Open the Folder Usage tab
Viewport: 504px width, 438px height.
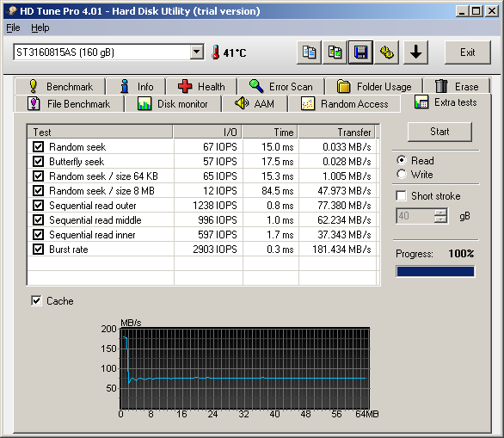tap(374, 87)
